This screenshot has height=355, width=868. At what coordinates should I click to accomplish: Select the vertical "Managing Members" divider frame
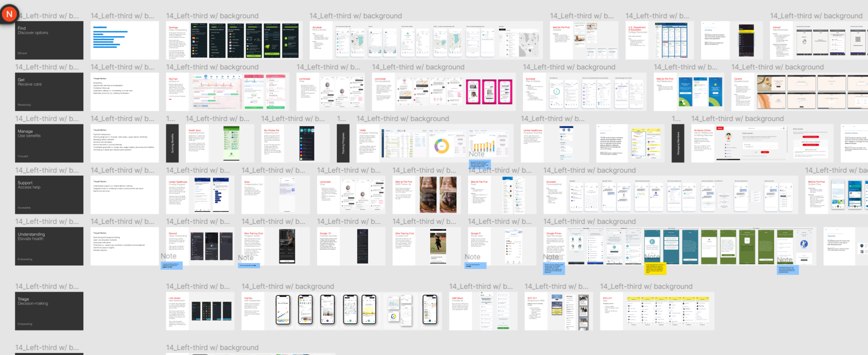coord(678,143)
